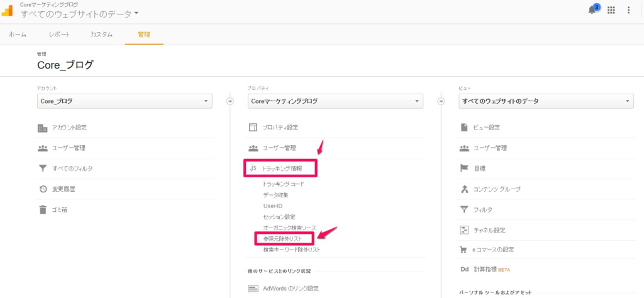Open すべてのフィルタ in account column
Viewport: 644px width, 298px height.
72,168
